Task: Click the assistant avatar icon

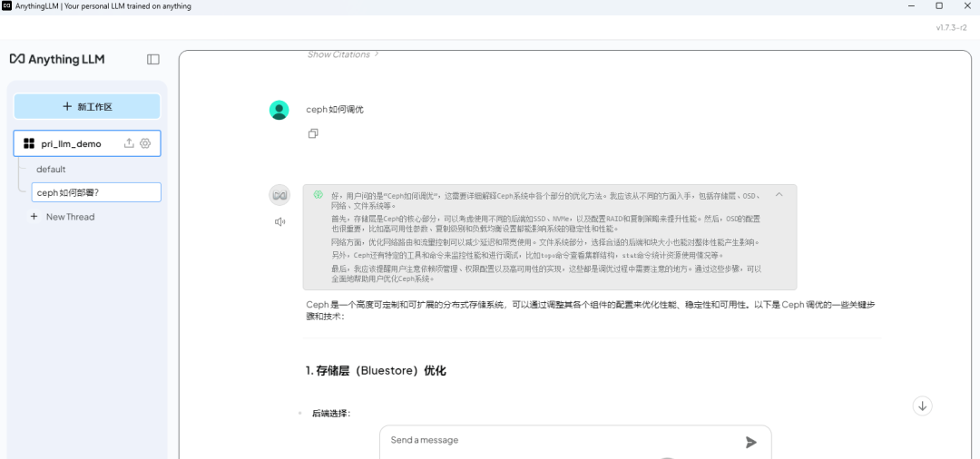Action: (x=279, y=195)
